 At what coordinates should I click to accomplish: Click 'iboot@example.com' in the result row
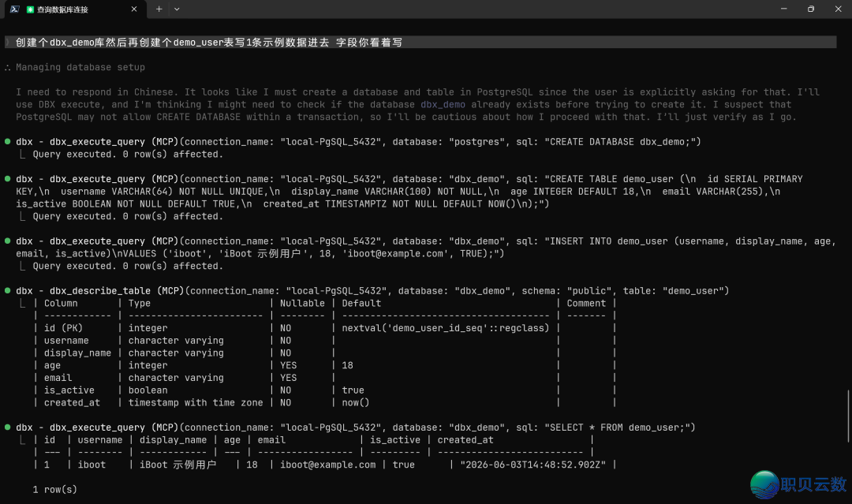[327, 465]
